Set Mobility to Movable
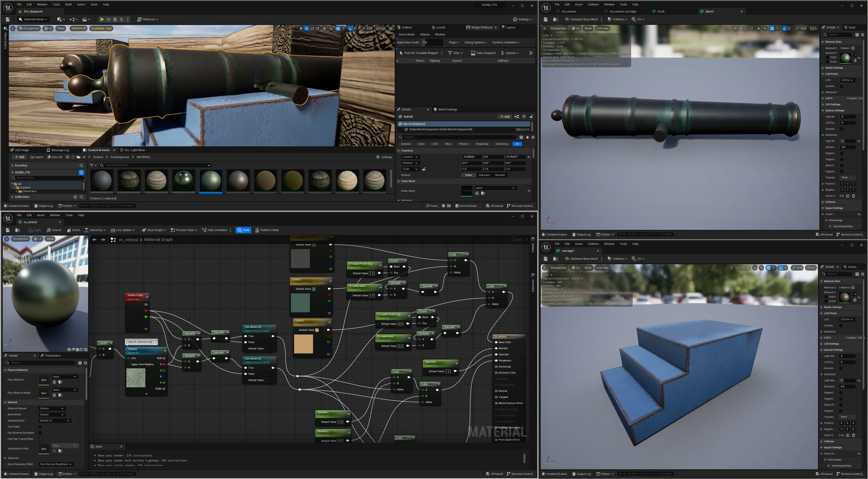Image resolution: width=868 pixels, height=479 pixels. 500,175
